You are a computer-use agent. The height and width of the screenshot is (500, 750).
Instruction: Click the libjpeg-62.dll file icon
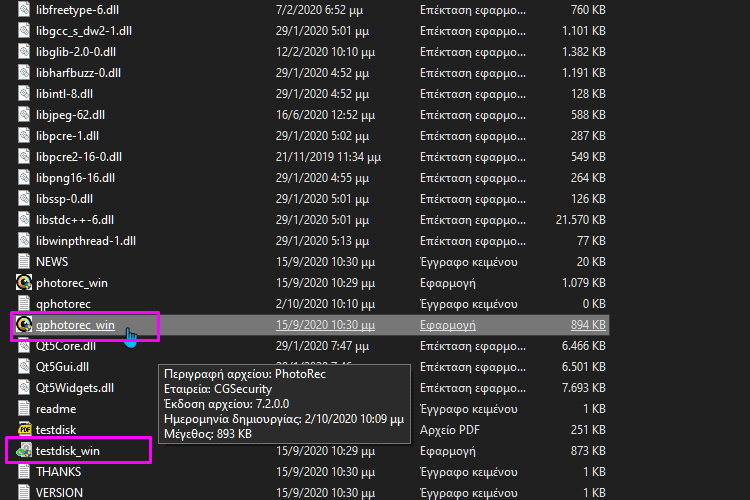pyautogui.click(x=23, y=115)
